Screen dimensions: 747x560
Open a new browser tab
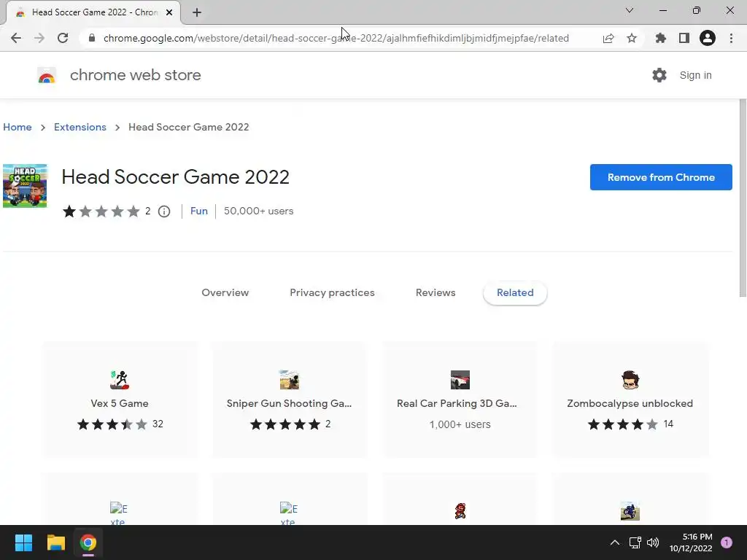[197, 12]
